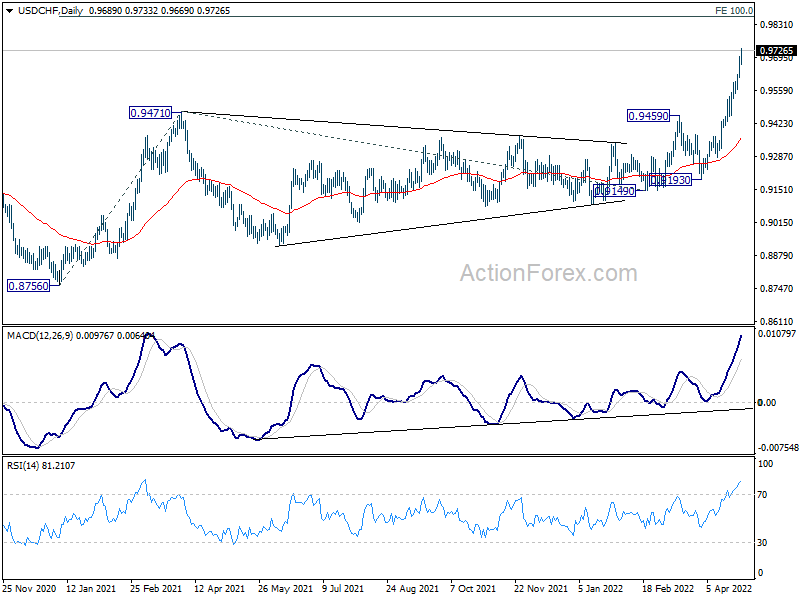Click the MACD 0.00 zero level label

click(x=766, y=403)
